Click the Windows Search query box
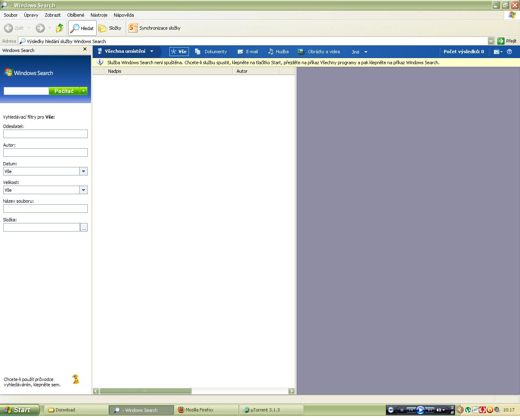 (26, 91)
